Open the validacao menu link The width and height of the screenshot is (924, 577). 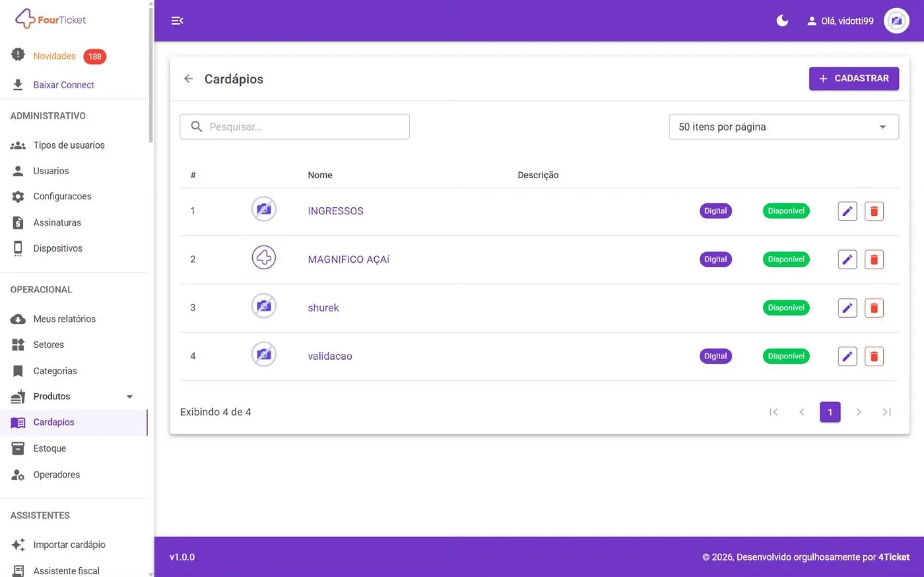[x=330, y=356]
